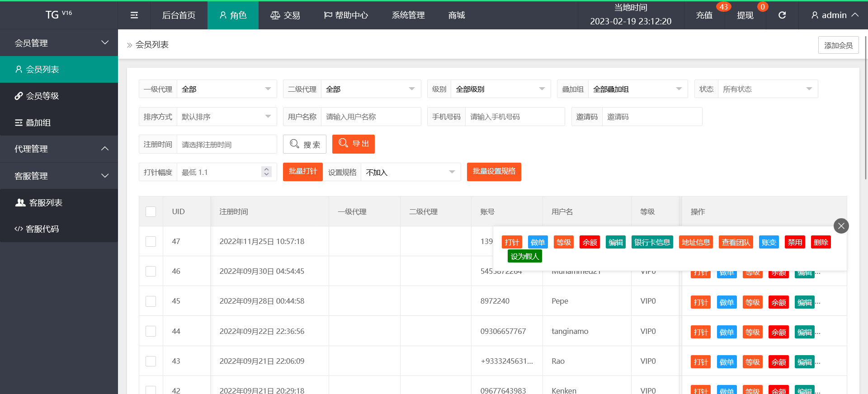Click the orange 导出 export button
The image size is (868, 394).
coord(354,144)
